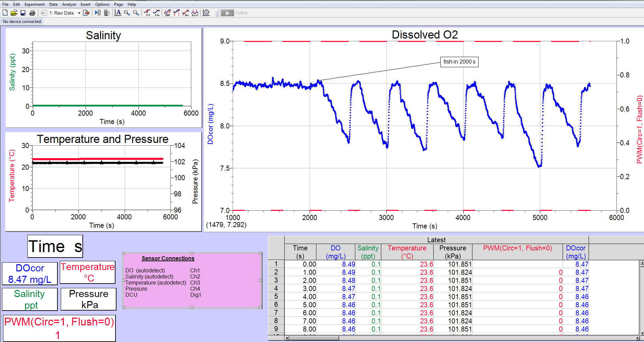
Task: Click the Salinity (ppt) y-axis label
Action: (x=12, y=72)
